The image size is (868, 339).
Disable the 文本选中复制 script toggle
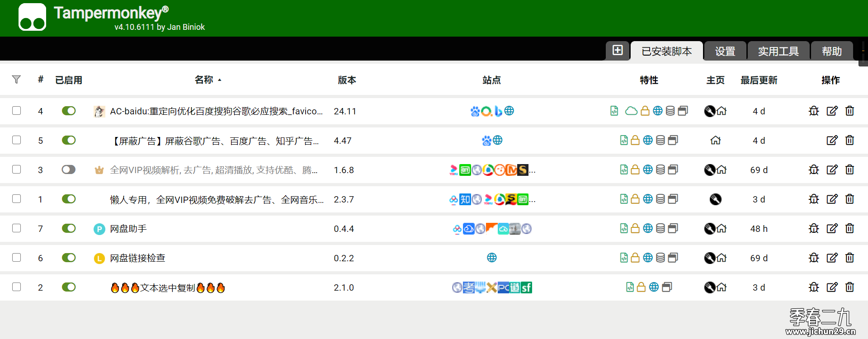[69, 287]
